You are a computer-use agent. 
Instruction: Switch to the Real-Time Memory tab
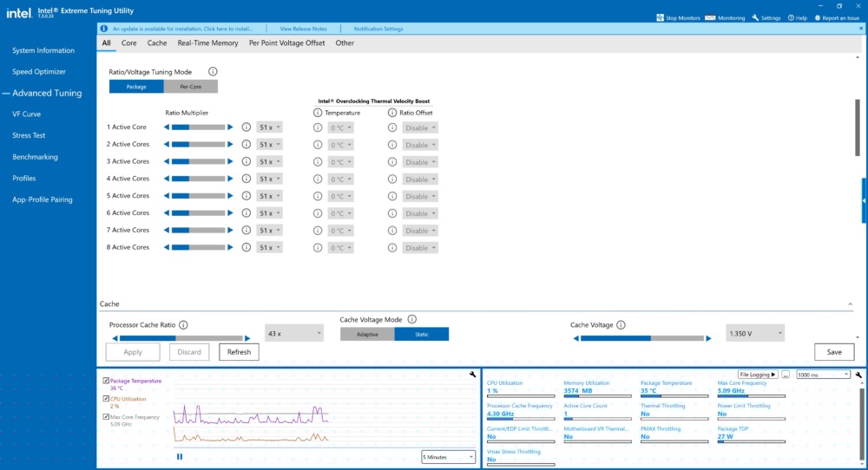coord(207,42)
